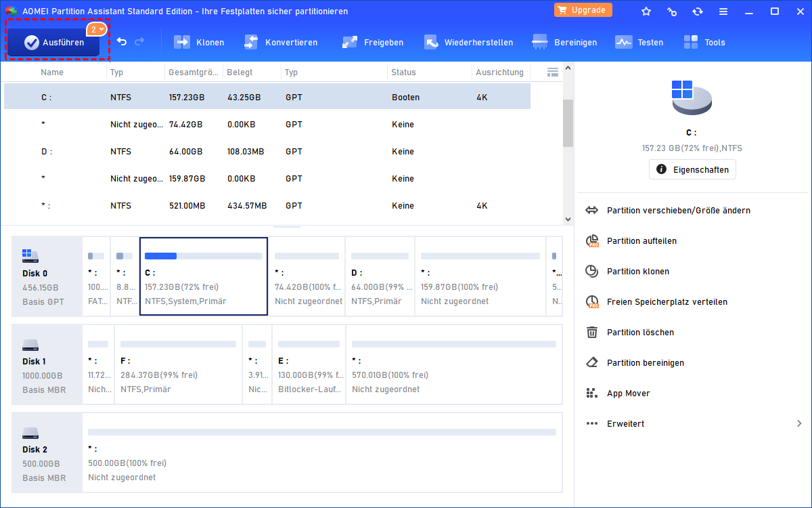The height and width of the screenshot is (508, 812).
Task: Sort by the Ausrichtung column header
Action: click(499, 72)
